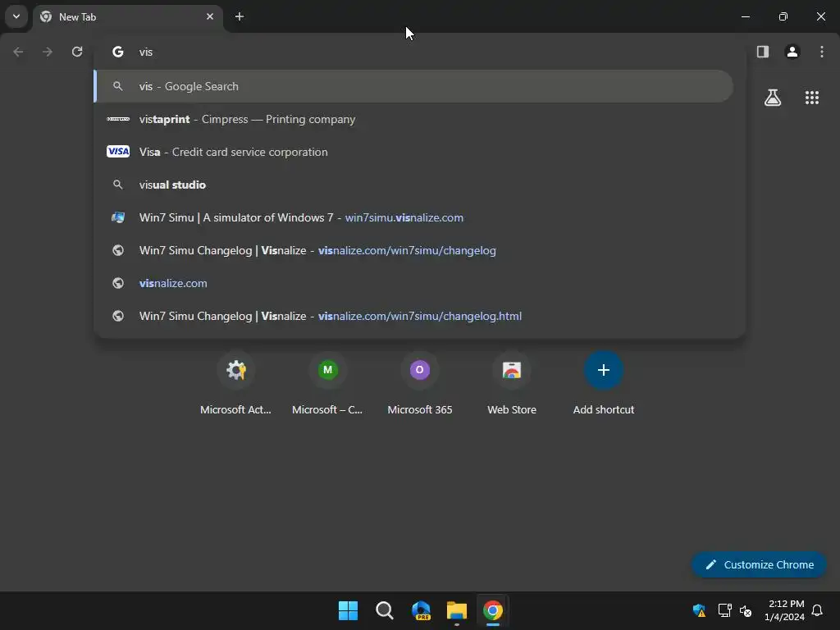The height and width of the screenshot is (630, 840).
Task: Click Customize Chrome button
Action: click(x=759, y=564)
